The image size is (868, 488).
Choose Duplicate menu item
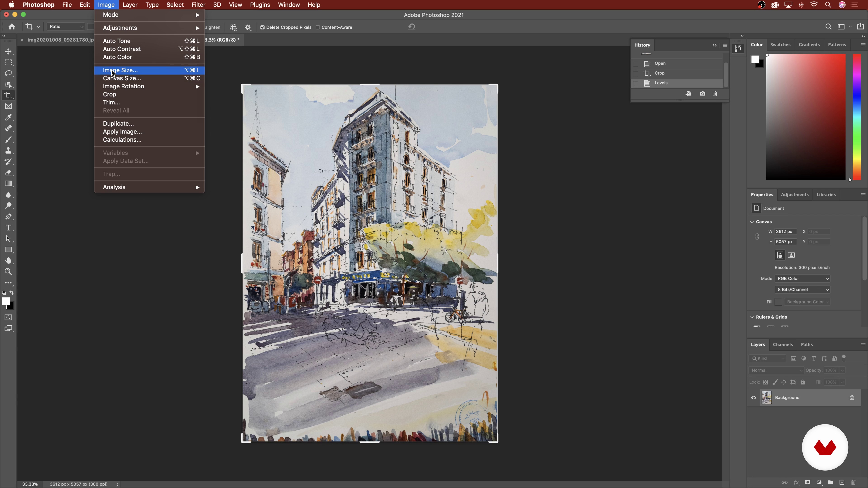[149, 124]
